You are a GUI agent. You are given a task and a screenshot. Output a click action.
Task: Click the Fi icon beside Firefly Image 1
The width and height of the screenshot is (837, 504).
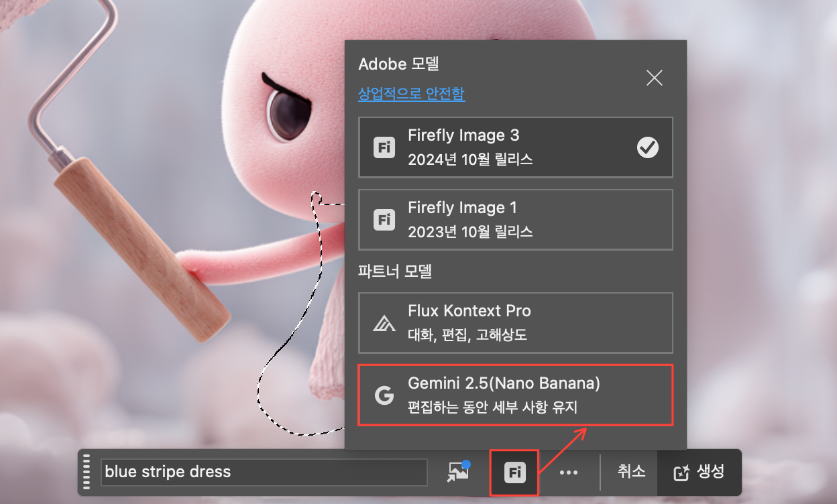384,220
